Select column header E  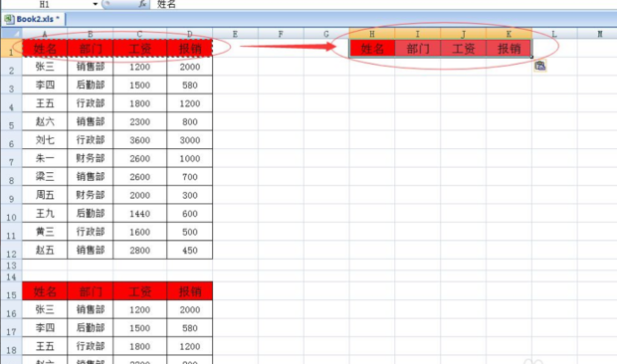(235, 34)
